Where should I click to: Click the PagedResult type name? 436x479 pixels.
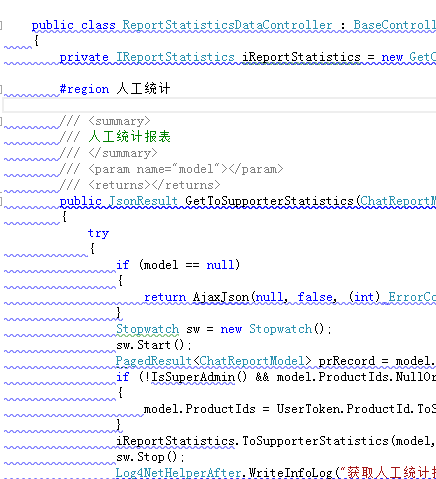(154, 361)
